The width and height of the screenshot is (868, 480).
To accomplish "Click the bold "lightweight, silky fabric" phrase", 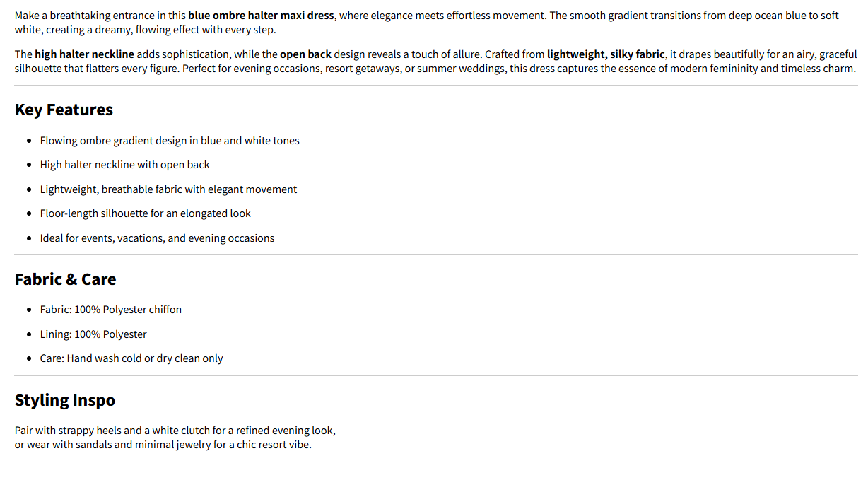I will (x=606, y=54).
